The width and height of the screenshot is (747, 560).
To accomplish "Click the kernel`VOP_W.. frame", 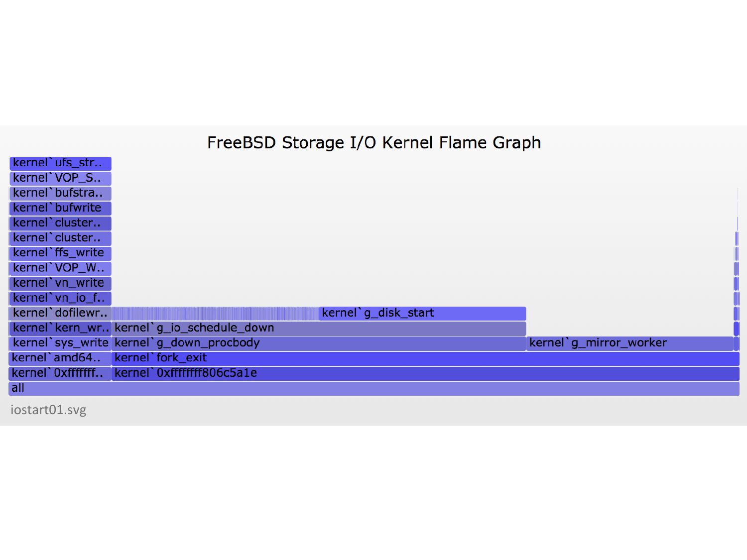I will click(x=60, y=268).
